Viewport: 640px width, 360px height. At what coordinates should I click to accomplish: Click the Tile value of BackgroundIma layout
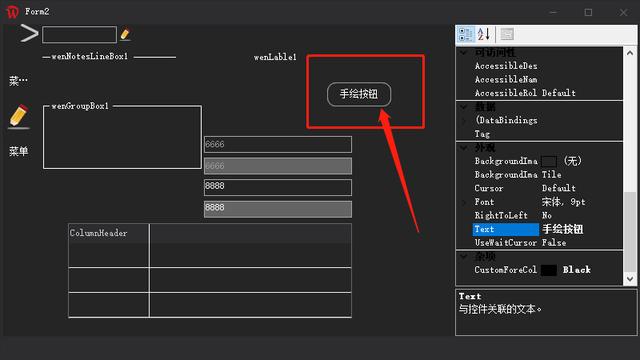point(551,175)
